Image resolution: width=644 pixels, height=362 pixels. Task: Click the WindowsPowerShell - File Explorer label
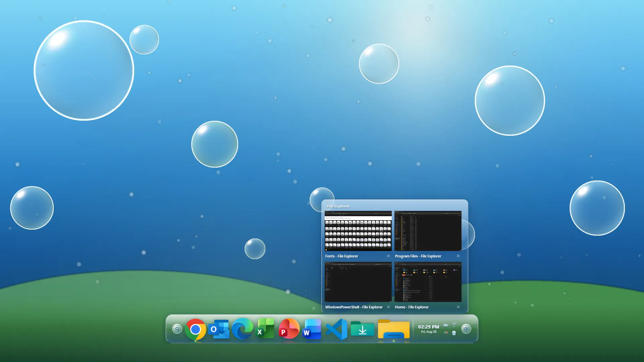pyautogui.click(x=354, y=307)
